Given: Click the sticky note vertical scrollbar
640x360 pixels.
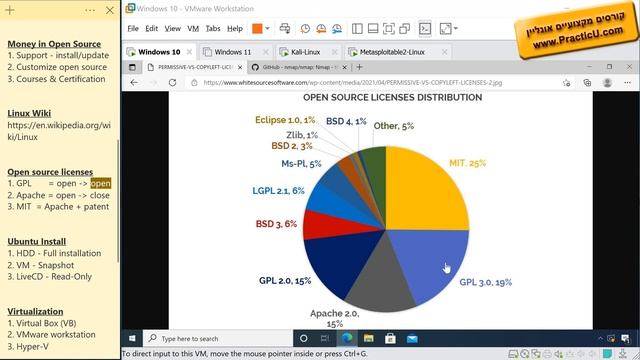Looking at the screenshot, I should coord(118,201).
